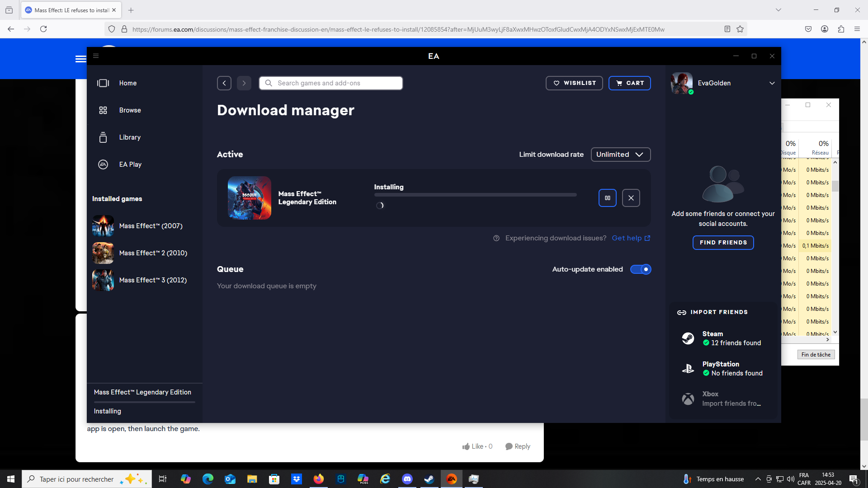Click the EA app taskbar icon
The image size is (868, 488).
(x=452, y=479)
